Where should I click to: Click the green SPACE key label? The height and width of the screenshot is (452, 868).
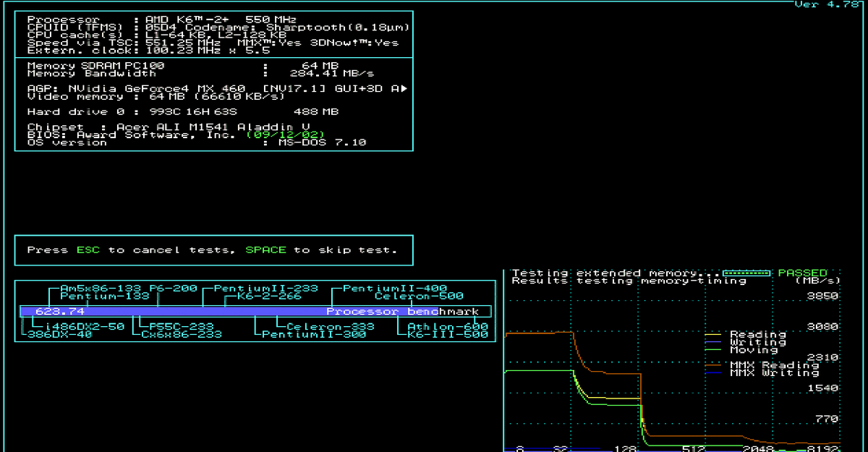pos(266,250)
